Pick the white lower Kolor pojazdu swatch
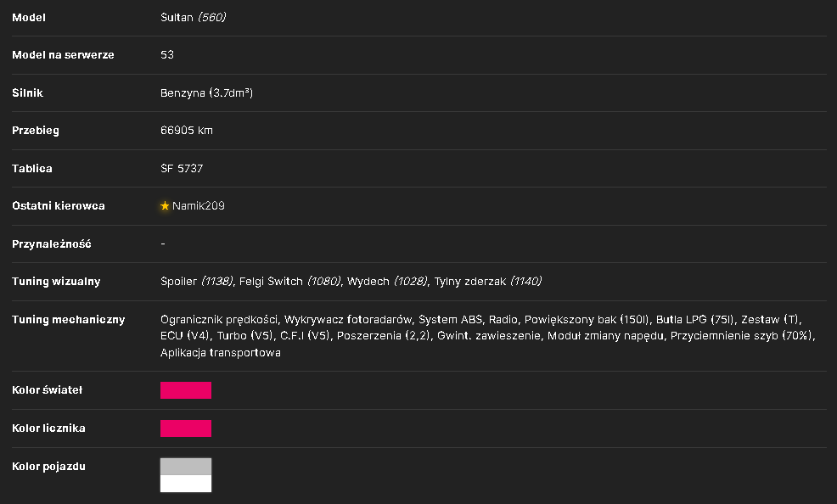This screenshot has width=837, height=504. [x=186, y=483]
